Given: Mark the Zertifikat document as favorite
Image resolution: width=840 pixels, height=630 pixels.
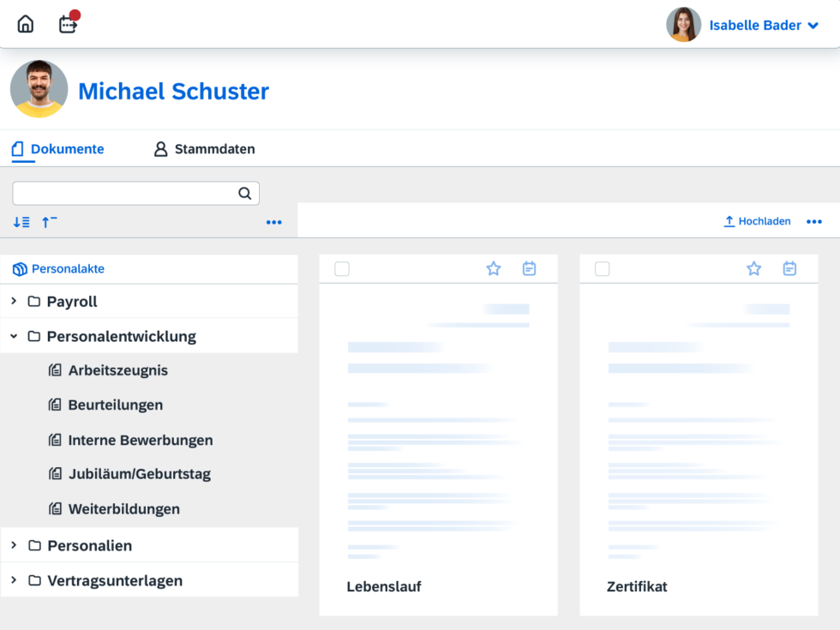Looking at the screenshot, I should pyautogui.click(x=753, y=268).
